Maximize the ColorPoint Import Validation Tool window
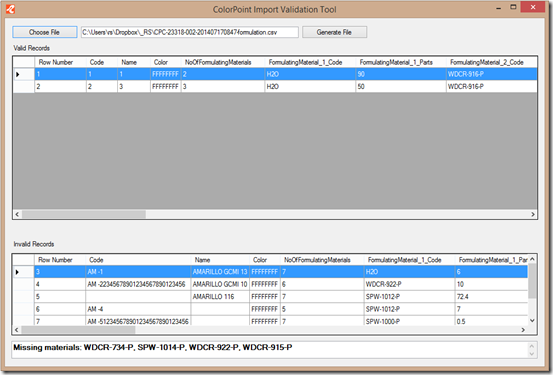 513,7
